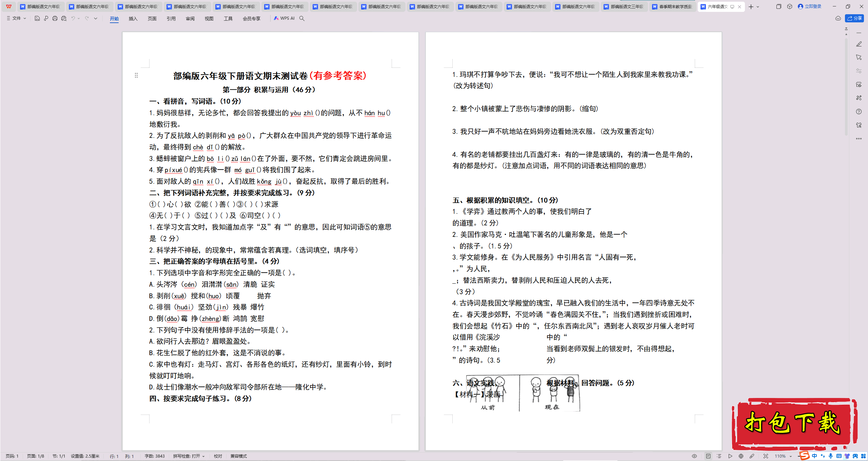Viewport: 868px width, 461px height.
Task: Click the Save document icon
Action: tap(37, 18)
